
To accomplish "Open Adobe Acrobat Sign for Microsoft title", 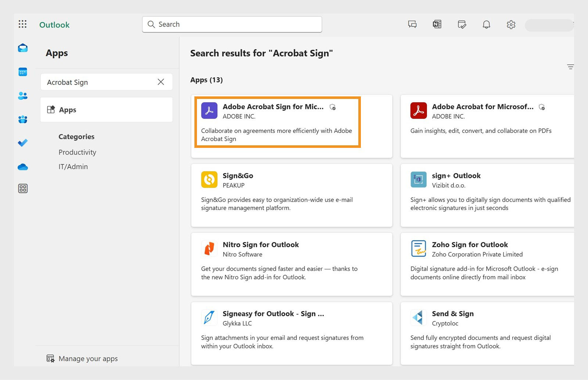I will click(x=273, y=107).
